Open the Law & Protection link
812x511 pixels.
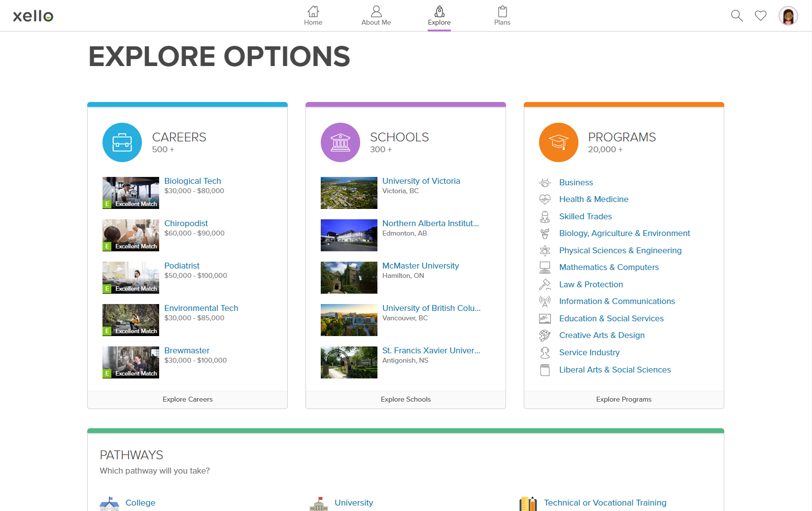point(591,284)
